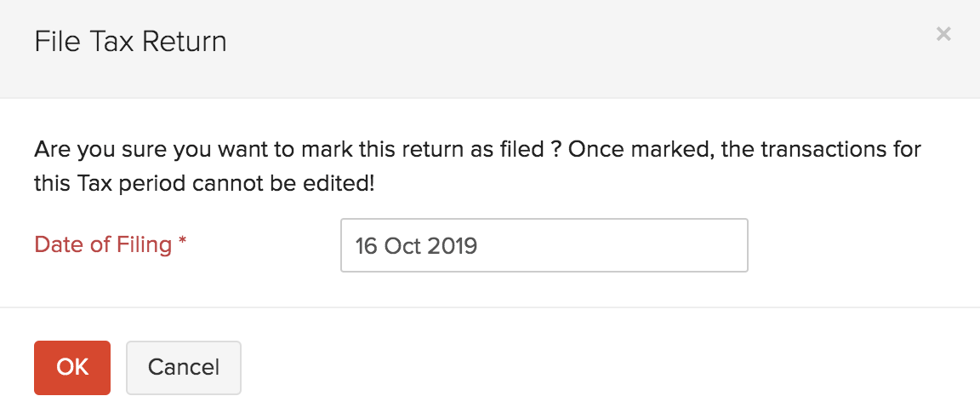Click the X icon in dialog header
This screenshot has width=980, height=419.
[943, 34]
